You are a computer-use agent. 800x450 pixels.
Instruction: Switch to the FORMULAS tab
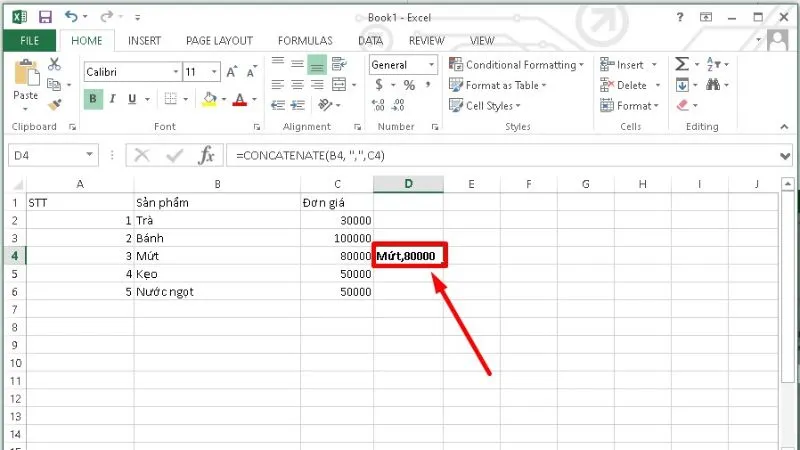(x=305, y=41)
